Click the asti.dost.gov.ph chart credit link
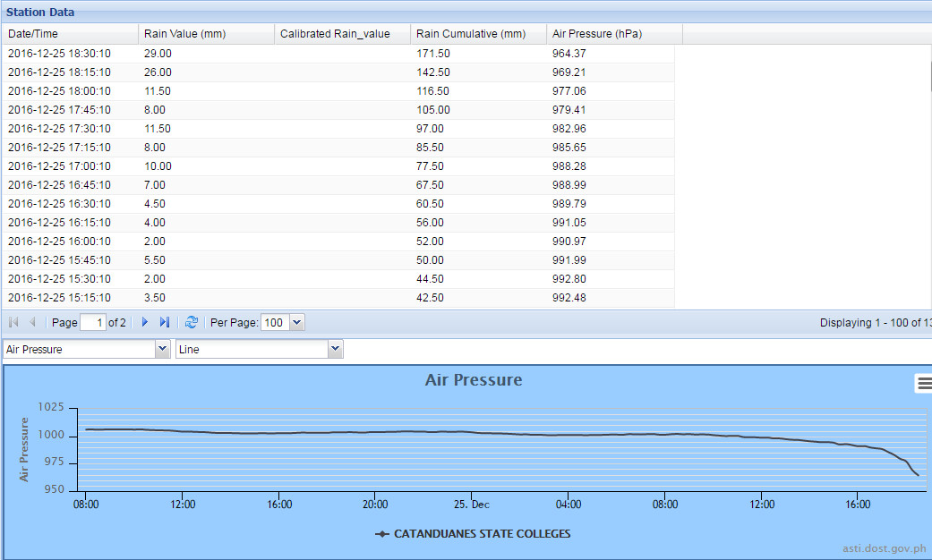 [x=884, y=548]
